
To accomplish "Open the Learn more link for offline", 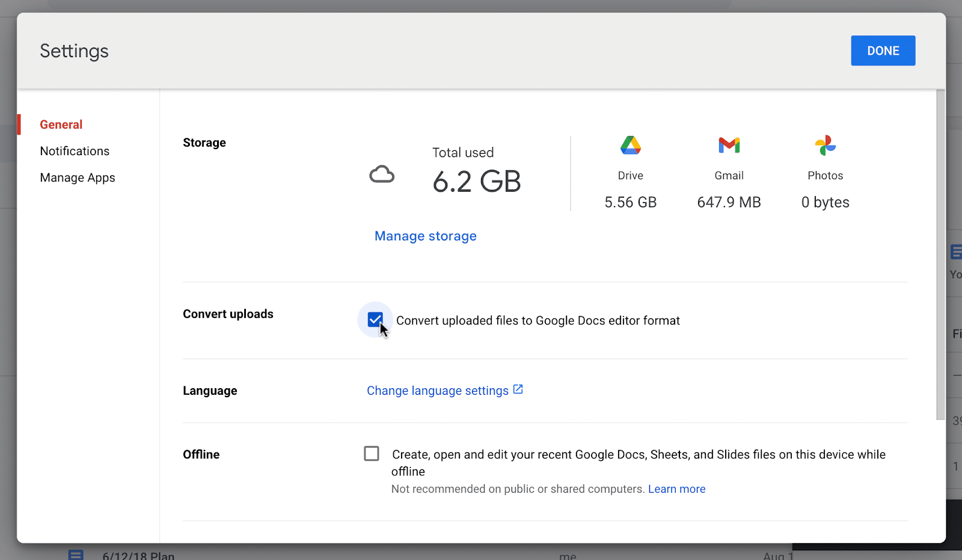I will (x=676, y=489).
